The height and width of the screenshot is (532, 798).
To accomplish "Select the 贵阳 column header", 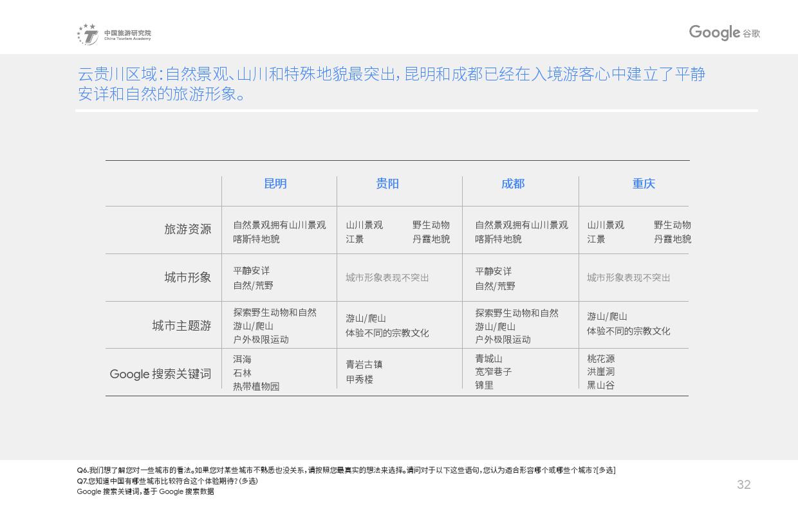I will (387, 184).
